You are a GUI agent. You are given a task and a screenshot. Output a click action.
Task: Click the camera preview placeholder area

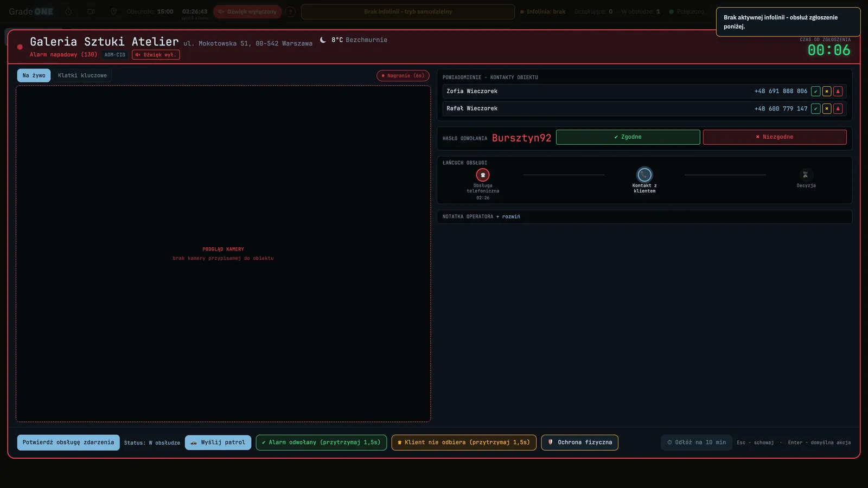click(224, 254)
